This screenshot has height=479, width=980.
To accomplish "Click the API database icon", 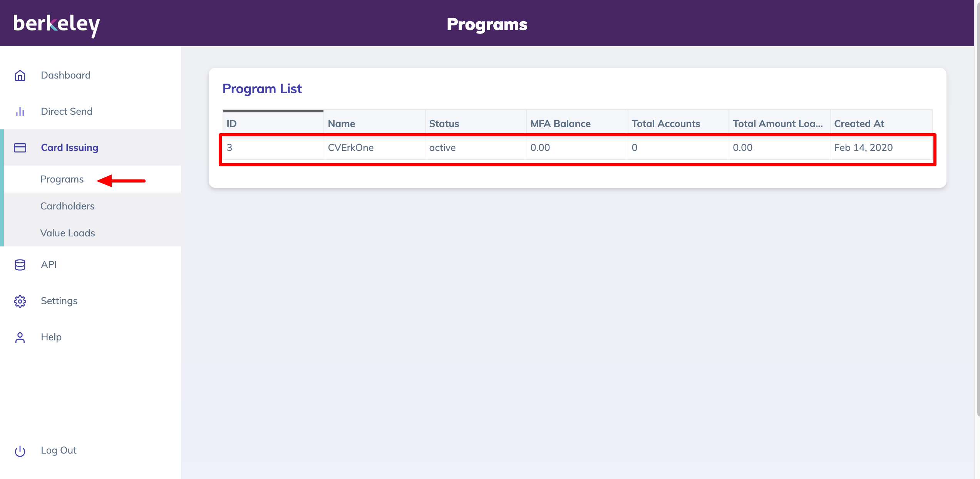I will 20,265.
